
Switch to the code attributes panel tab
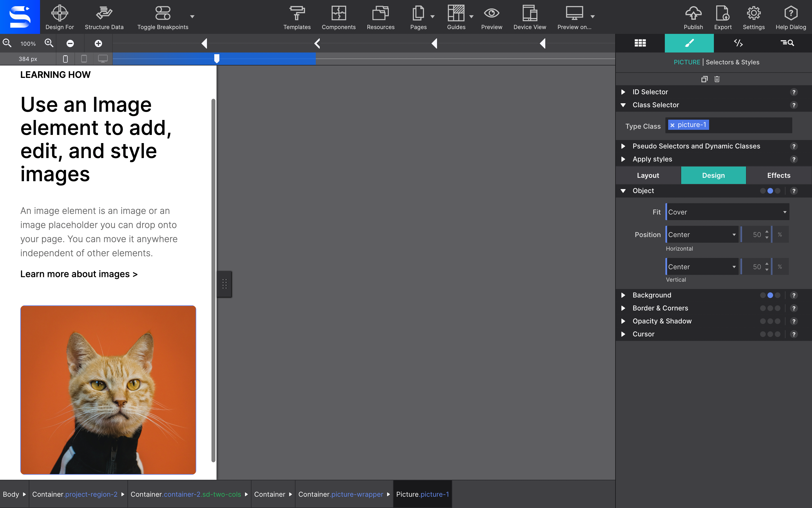coord(738,43)
